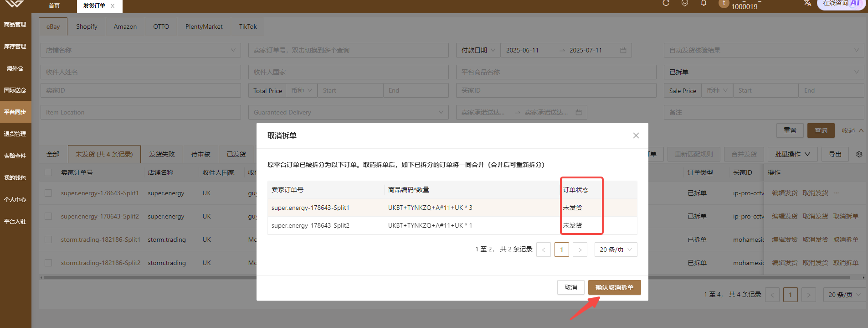Select checkbox for super.energy-178643-Split1
This screenshot has width=868, height=328.
(x=48, y=193)
